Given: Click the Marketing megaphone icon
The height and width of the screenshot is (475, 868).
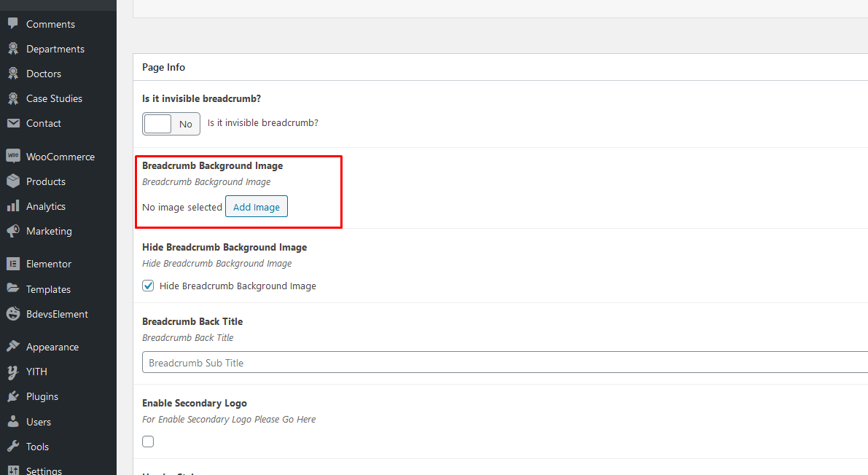Looking at the screenshot, I should pos(12,231).
